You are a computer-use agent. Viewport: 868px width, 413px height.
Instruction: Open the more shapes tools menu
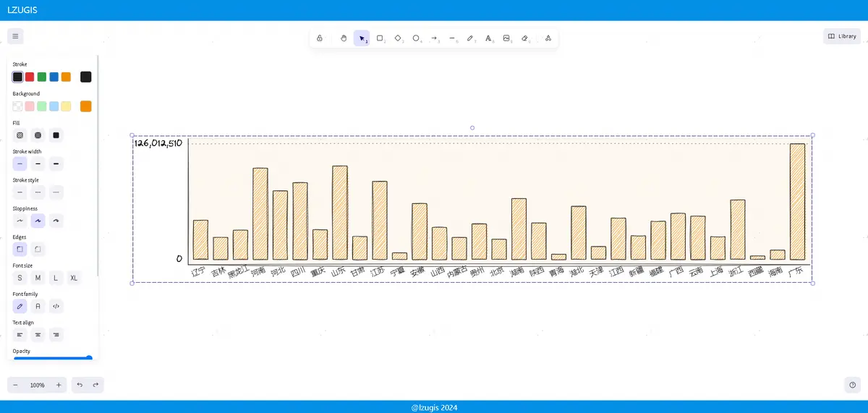[x=548, y=38]
